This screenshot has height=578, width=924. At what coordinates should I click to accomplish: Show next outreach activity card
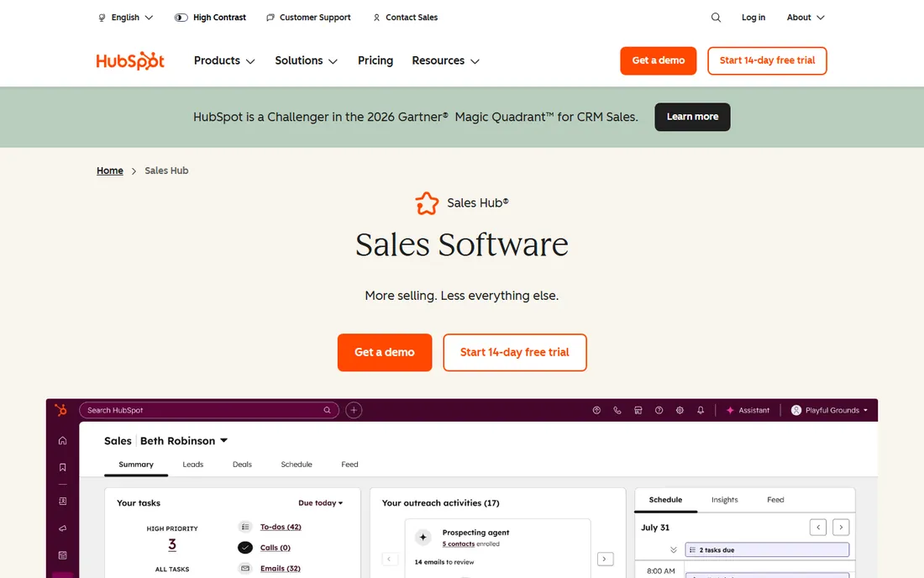605,559
